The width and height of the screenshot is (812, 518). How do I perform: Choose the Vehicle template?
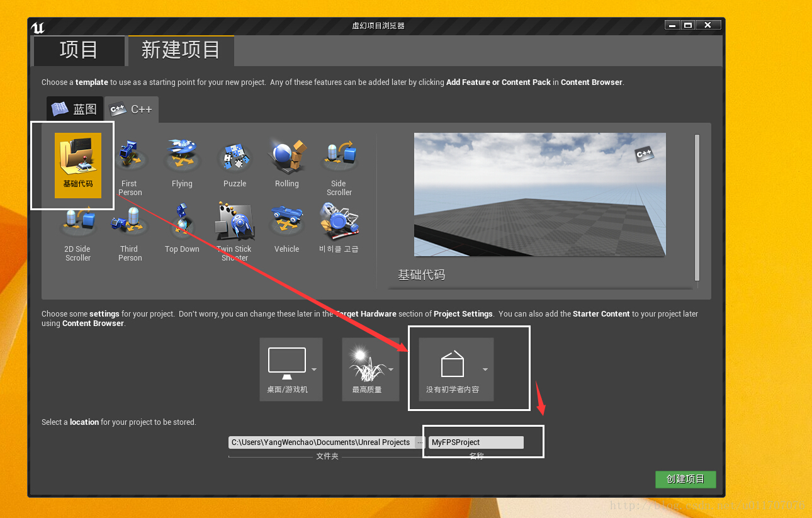pyautogui.click(x=287, y=229)
